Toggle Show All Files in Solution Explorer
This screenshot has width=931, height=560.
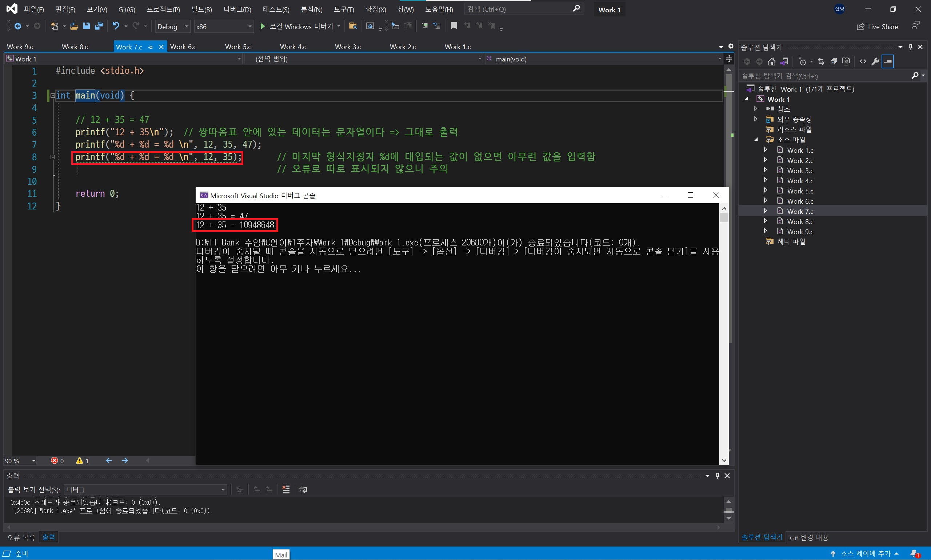pyautogui.click(x=846, y=61)
